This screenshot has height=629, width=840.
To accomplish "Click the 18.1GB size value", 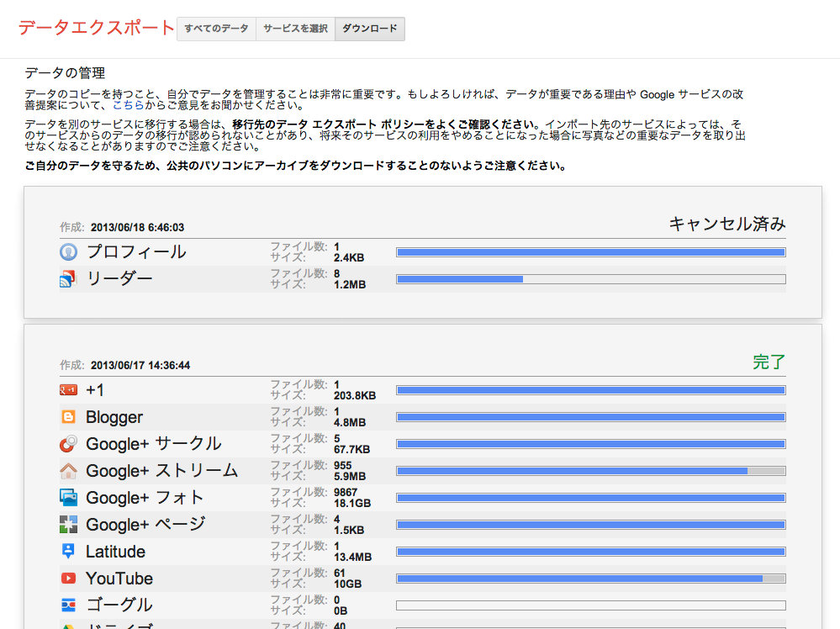I will tap(352, 503).
